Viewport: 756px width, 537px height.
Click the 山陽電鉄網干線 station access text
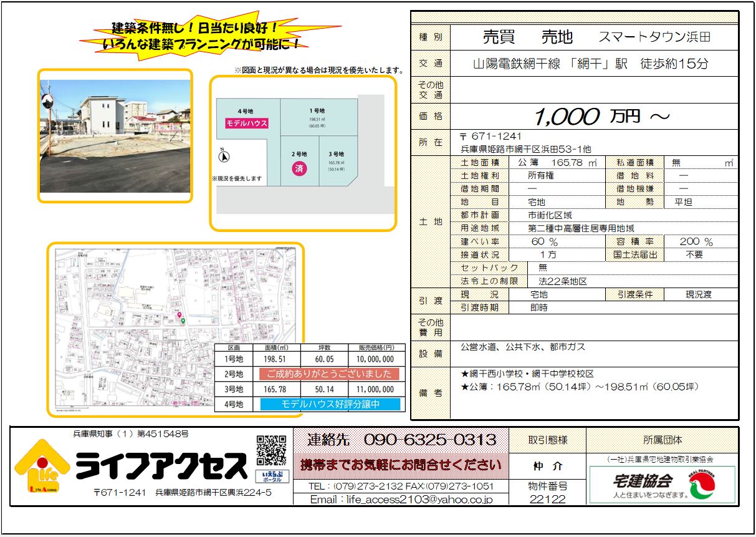[x=590, y=64]
